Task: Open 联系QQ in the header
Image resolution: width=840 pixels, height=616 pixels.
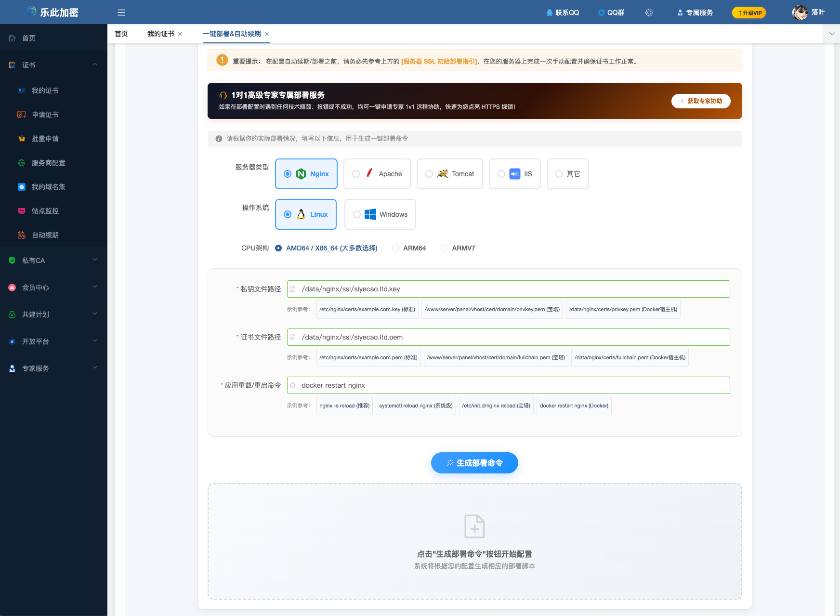Action: pyautogui.click(x=563, y=13)
